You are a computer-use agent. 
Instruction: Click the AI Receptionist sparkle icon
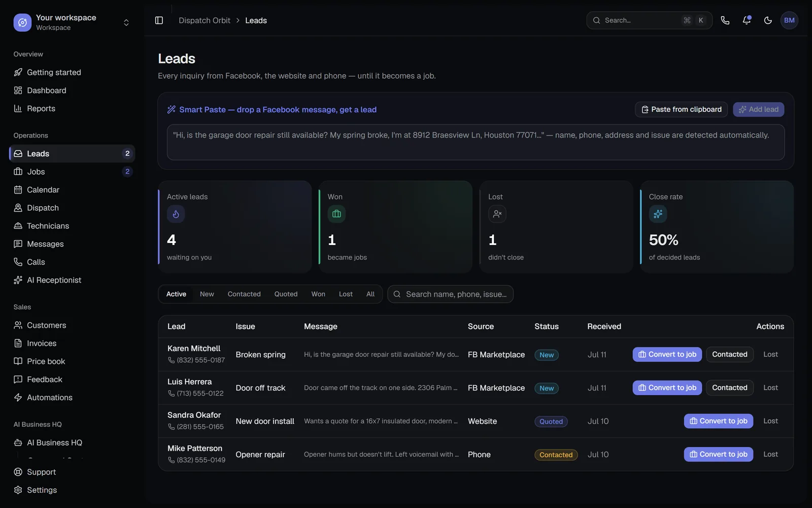[18, 280]
